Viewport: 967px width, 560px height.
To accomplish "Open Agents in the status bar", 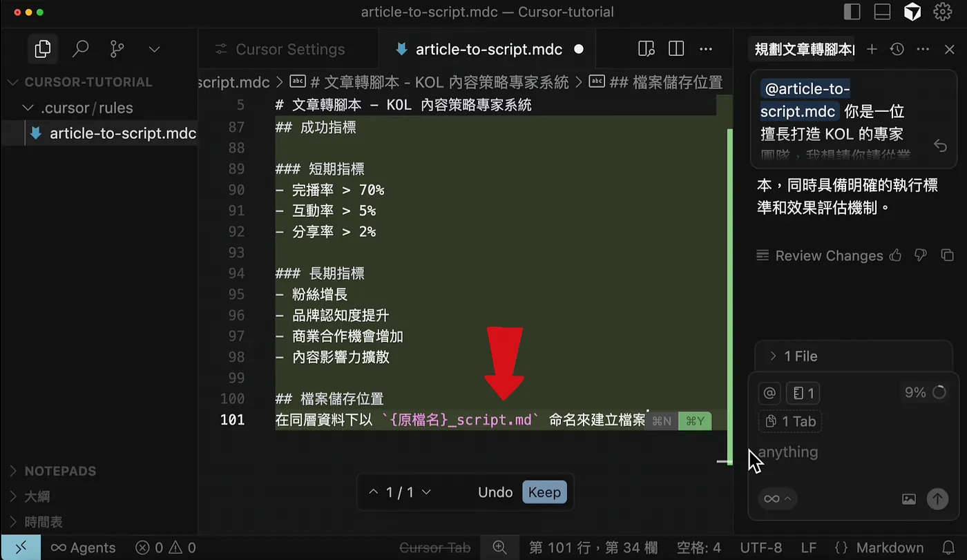I will (83, 548).
